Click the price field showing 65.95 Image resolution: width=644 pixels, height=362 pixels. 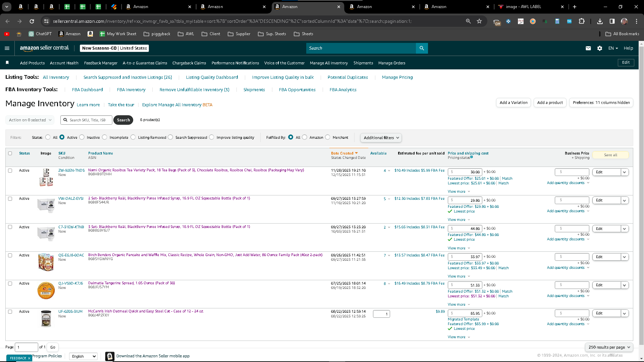point(465,313)
